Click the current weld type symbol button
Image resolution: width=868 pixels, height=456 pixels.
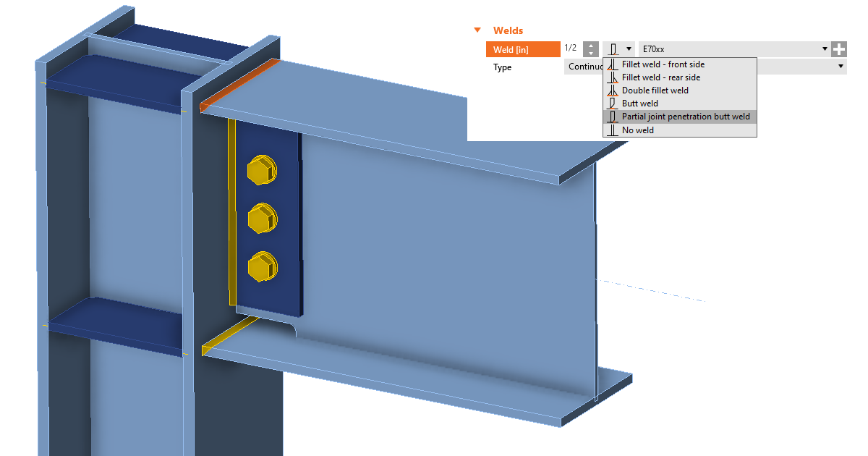(614, 48)
